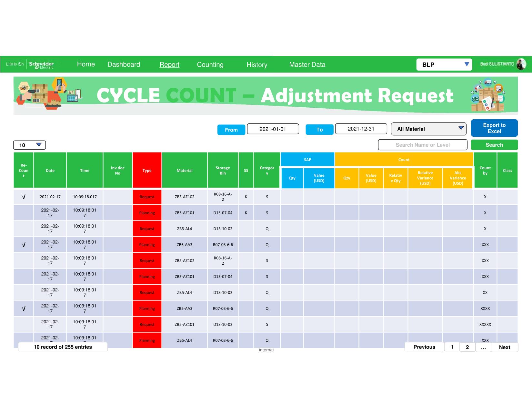Click Export to Excel button
532x411 pixels.
pos(494,128)
